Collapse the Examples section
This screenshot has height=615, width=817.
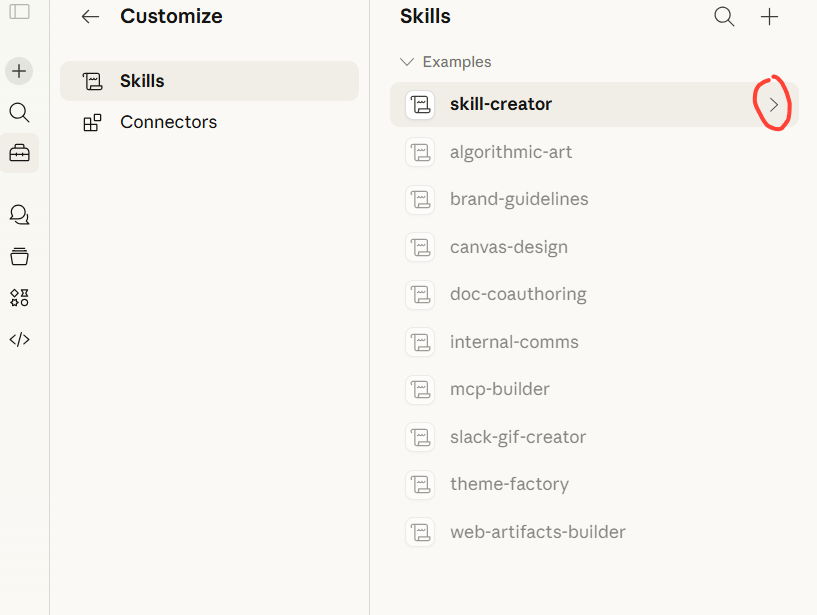tap(406, 62)
